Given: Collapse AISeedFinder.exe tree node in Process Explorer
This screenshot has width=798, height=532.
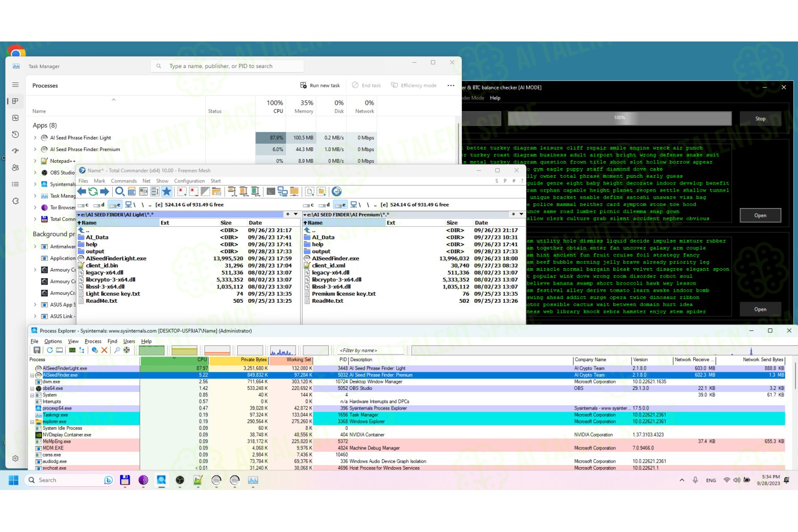Looking at the screenshot, I should pos(32,375).
